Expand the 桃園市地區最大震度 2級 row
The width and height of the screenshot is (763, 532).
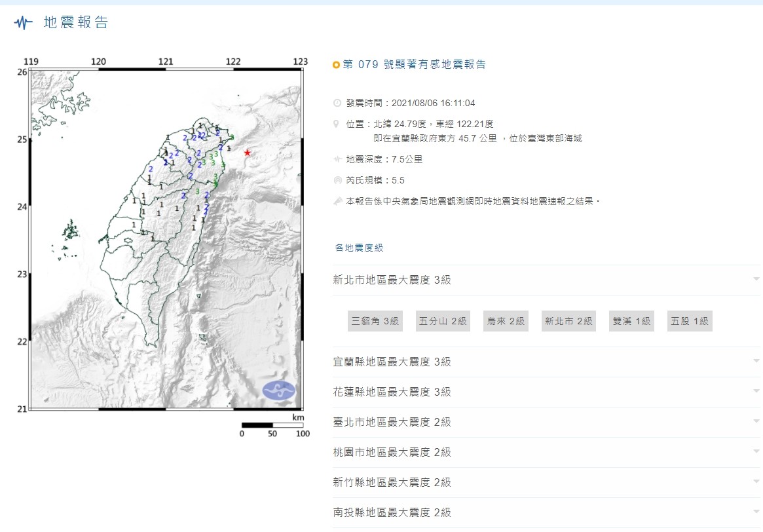pyautogui.click(x=546, y=452)
